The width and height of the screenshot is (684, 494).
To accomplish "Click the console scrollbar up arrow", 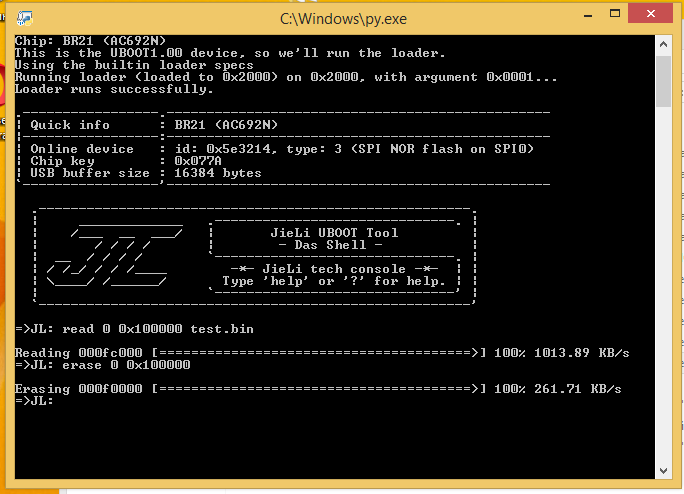I will pyautogui.click(x=663, y=44).
